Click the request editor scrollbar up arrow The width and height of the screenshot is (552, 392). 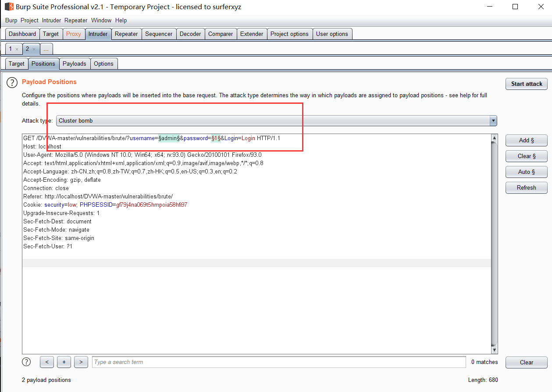click(495, 138)
